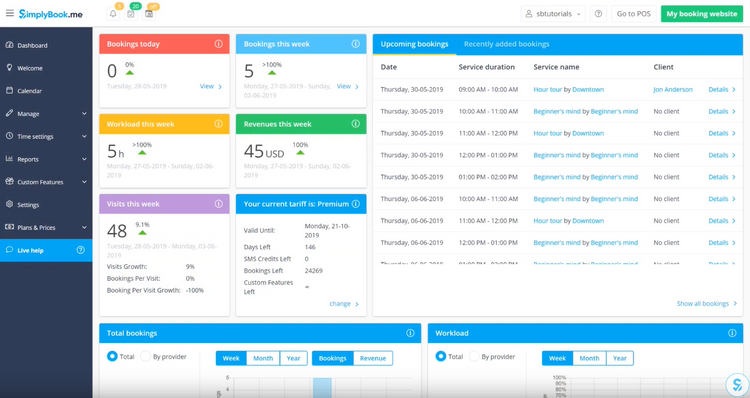This screenshot has width=750, height=398.
Task: Open the SimplyBook chat widget icon
Action: (x=737, y=384)
